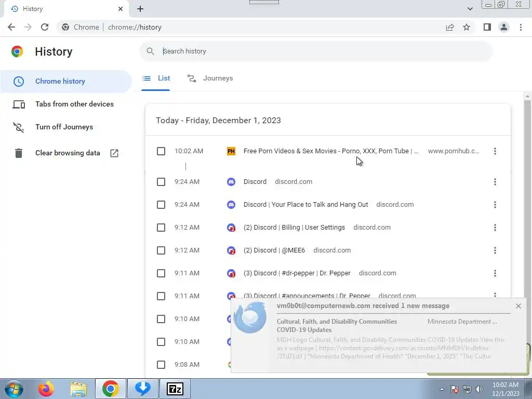The width and height of the screenshot is (532, 399).
Task: Tick checkbox for #dr-pepper entry
Action: [161, 273]
